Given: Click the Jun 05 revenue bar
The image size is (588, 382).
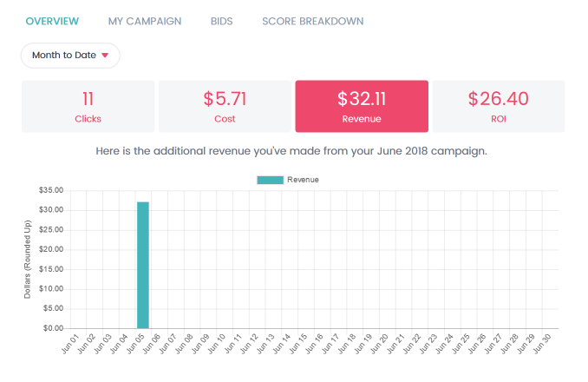Looking at the screenshot, I should pyautogui.click(x=143, y=266).
